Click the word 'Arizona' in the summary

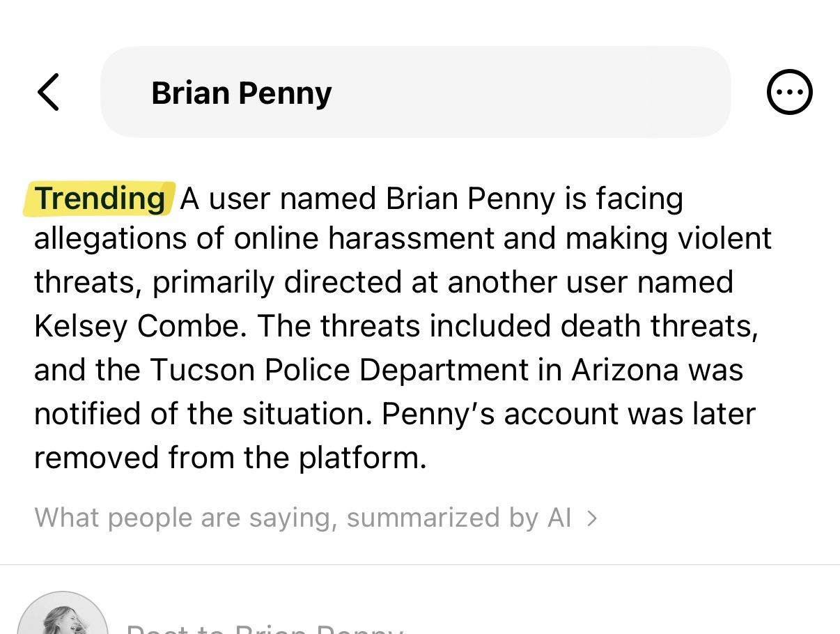(x=624, y=370)
